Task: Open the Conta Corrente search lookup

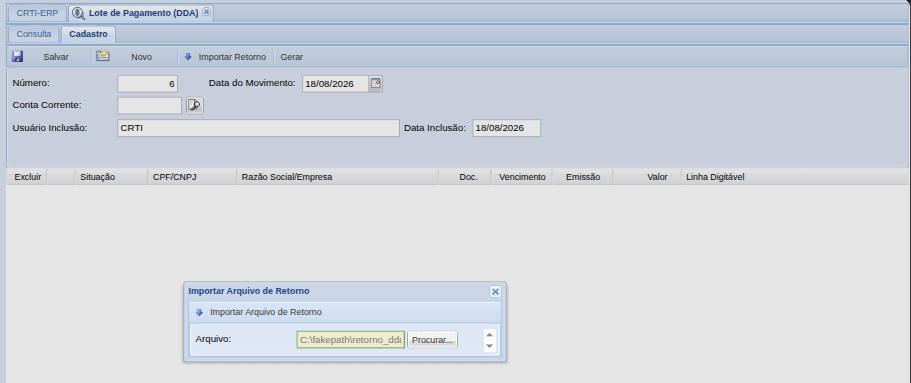Action: coord(195,105)
